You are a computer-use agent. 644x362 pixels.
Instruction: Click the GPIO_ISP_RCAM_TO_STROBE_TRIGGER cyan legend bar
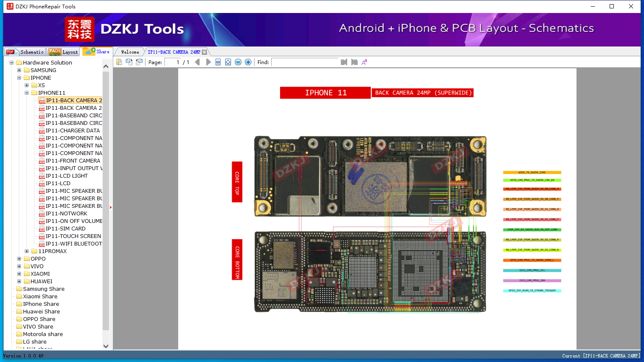coord(532,290)
